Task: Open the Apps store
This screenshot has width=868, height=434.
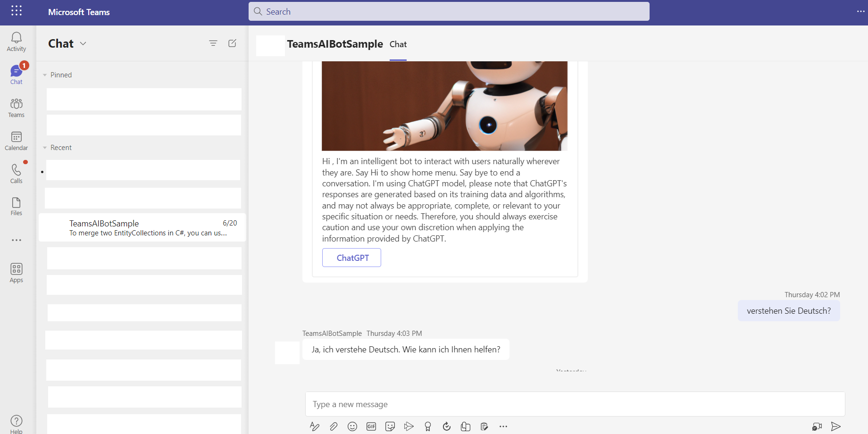Action: click(17, 273)
